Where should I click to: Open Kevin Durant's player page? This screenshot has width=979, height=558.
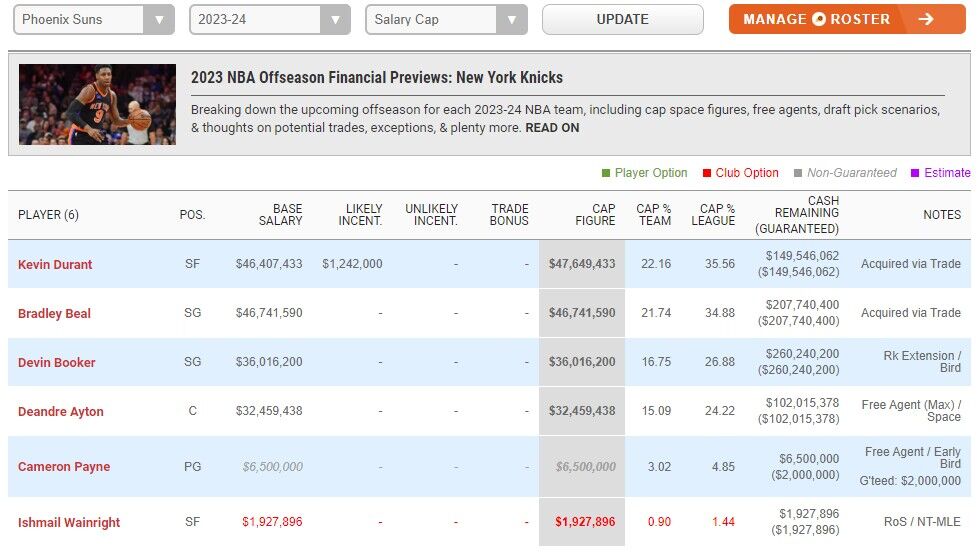click(55, 265)
